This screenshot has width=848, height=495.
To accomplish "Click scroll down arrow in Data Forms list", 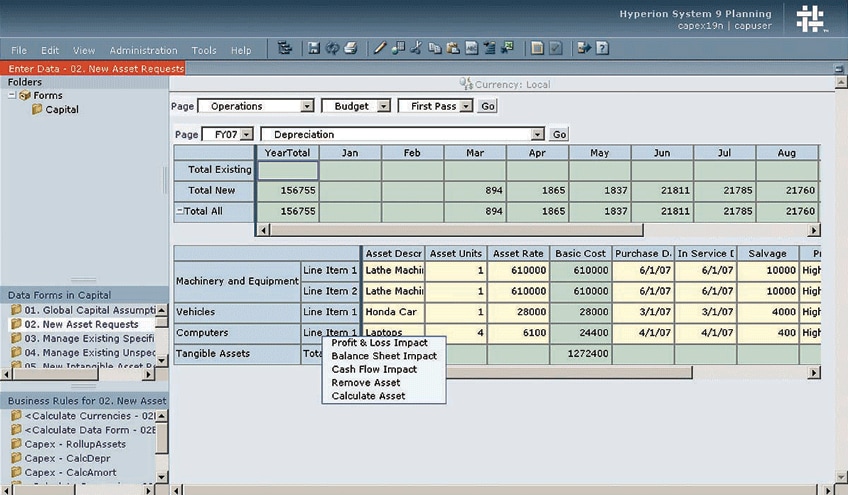I will (x=161, y=360).
